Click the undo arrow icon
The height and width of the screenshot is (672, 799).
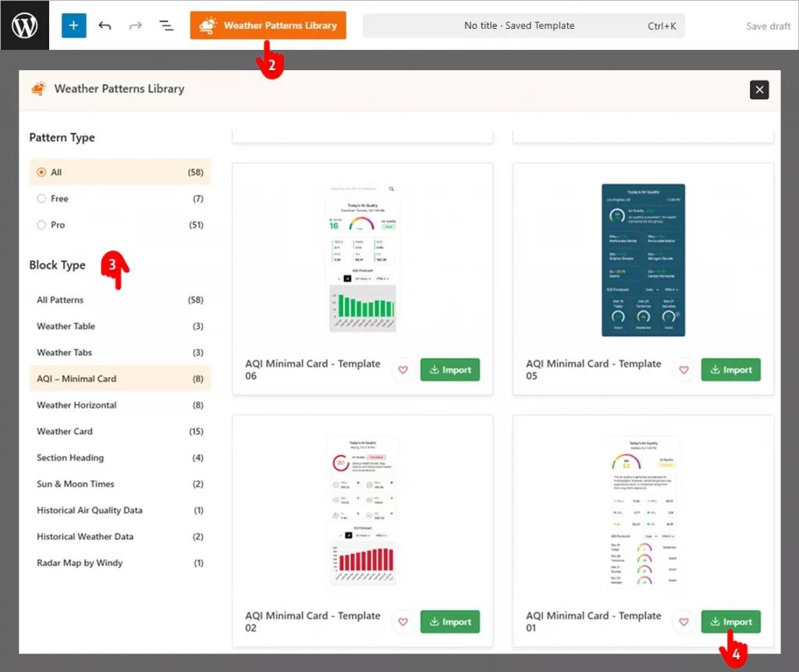click(x=105, y=26)
